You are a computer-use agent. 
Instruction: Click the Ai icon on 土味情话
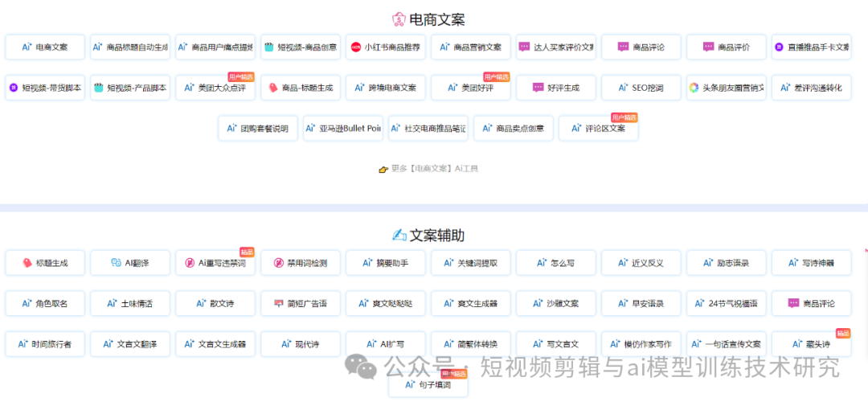pyautogui.click(x=112, y=303)
